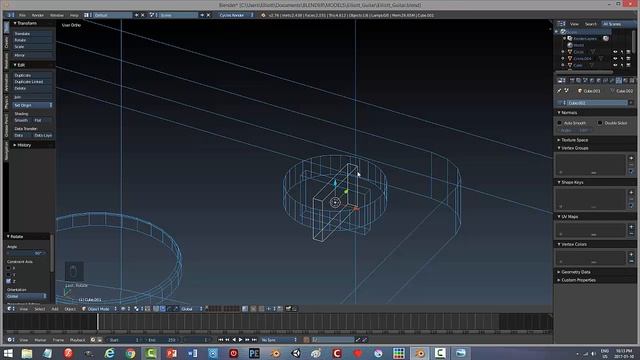Click Delete in the Edit panel
The image size is (640, 360).
[x=33, y=88]
